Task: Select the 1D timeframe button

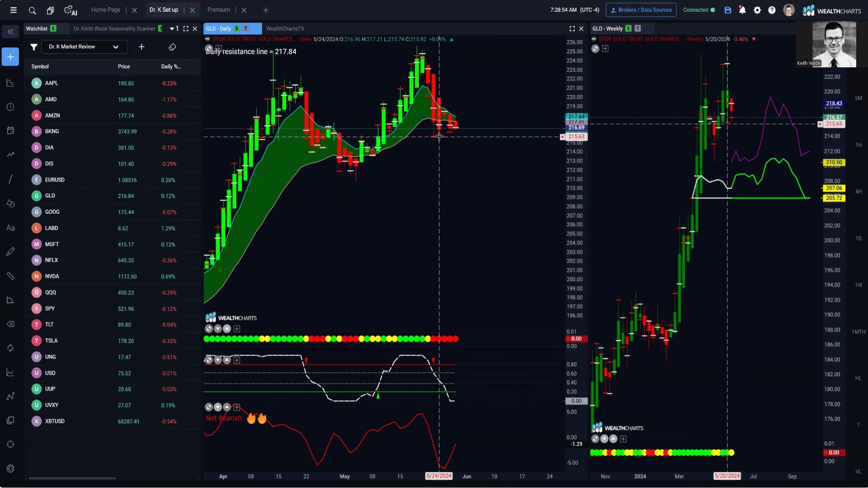Action: click(859, 239)
